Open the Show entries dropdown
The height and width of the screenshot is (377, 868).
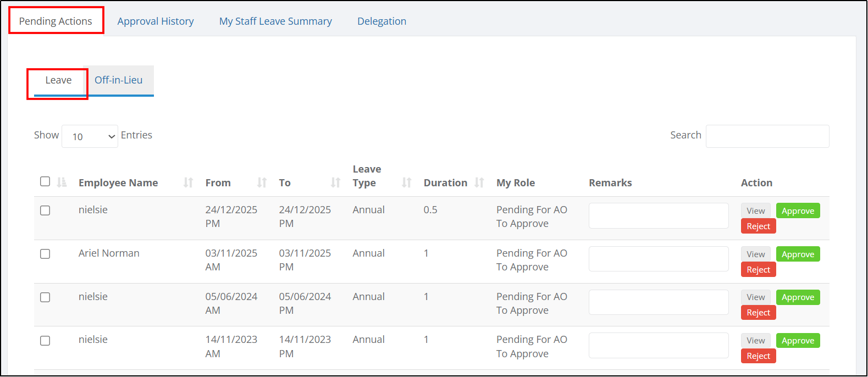click(90, 136)
